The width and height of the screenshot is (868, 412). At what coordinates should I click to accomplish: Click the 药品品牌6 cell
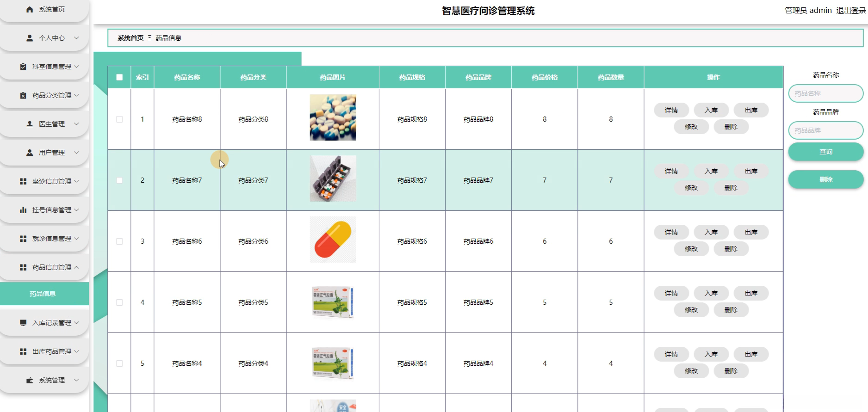(478, 241)
